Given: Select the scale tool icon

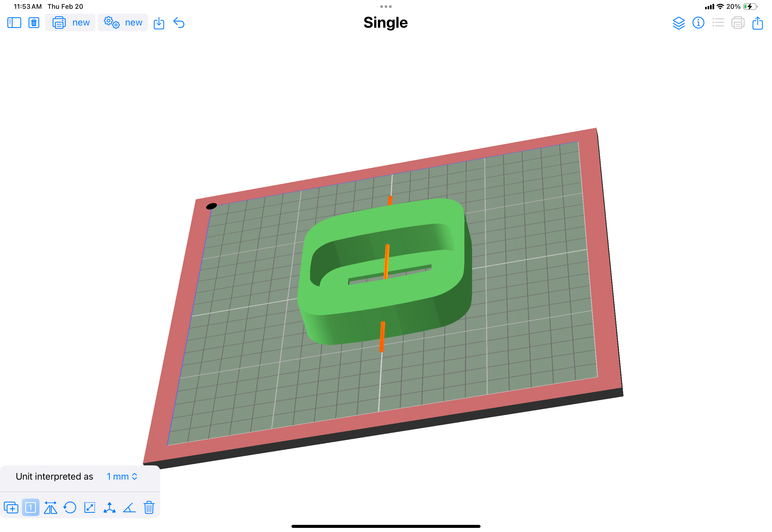Looking at the screenshot, I should click(x=90, y=508).
